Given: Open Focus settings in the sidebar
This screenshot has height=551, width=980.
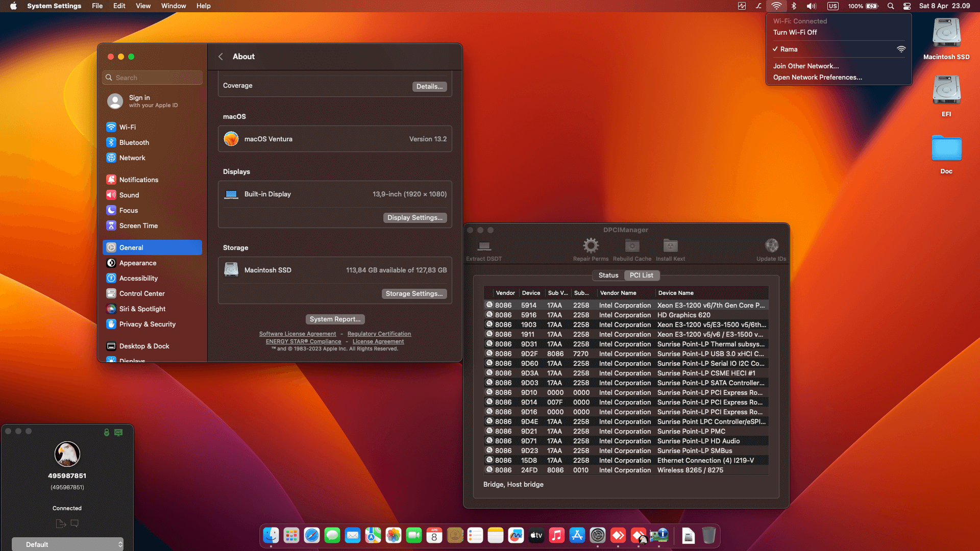Looking at the screenshot, I should [x=152, y=210].
